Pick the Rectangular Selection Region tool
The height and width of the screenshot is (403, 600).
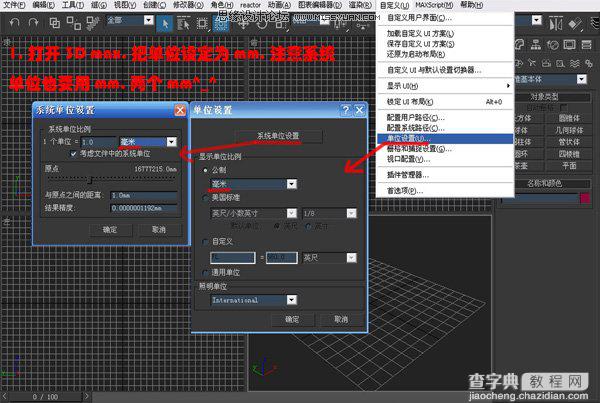(202, 23)
